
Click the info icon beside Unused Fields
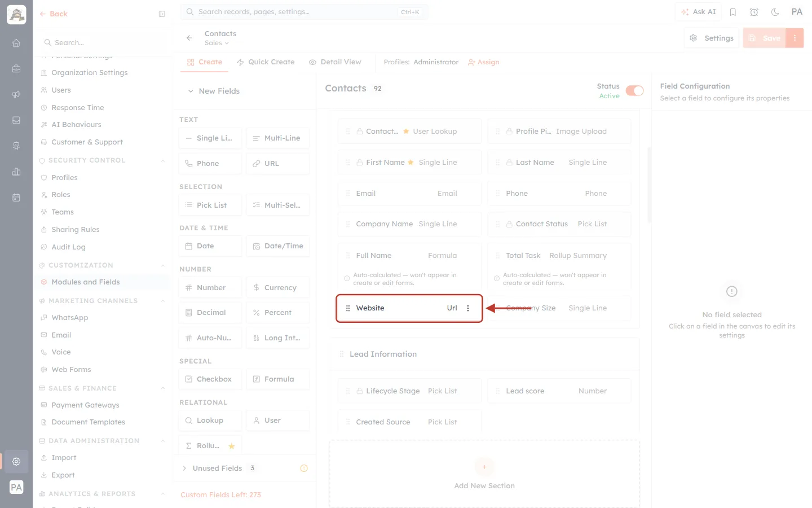coord(304,468)
